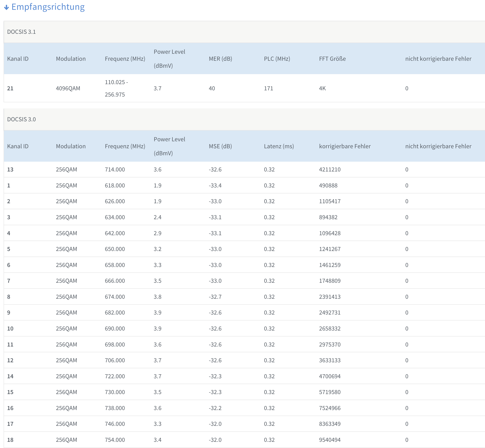Select the Kanal ID 13 row

point(10,169)
